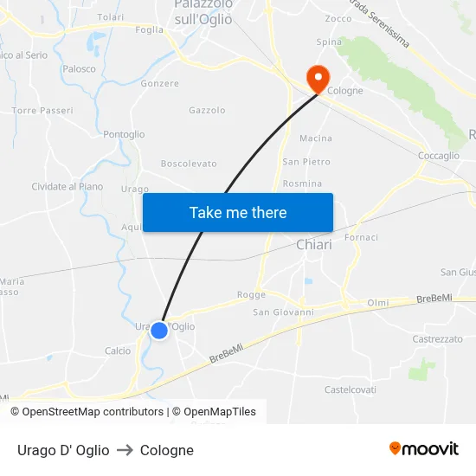Open the OpenMapTiles attribution link
The image size is (476, 476).
[214, 412]
